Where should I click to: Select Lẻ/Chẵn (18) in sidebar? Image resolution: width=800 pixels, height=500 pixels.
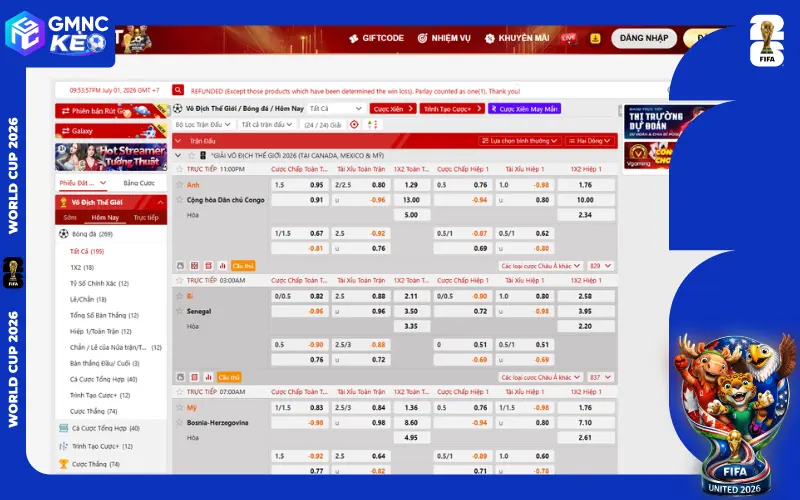click(88, 299)
